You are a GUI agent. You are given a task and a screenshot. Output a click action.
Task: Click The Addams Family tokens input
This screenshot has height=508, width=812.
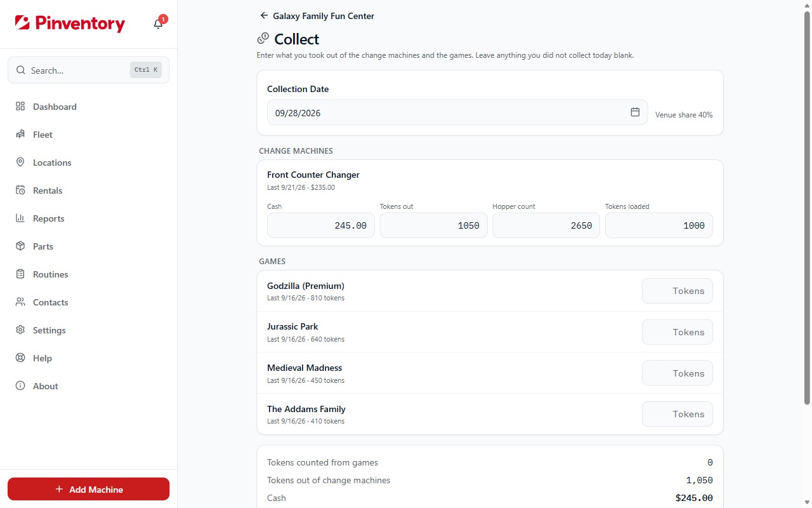point(678,414)
